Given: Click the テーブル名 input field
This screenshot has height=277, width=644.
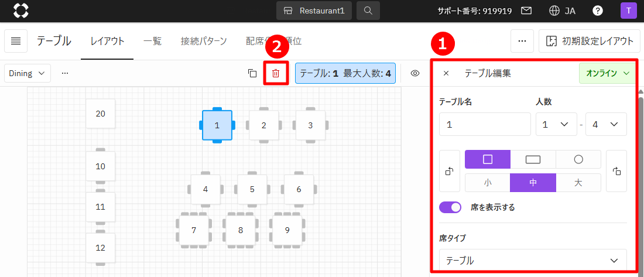Looking at the screenshot, I should click(x=485, y=124).
